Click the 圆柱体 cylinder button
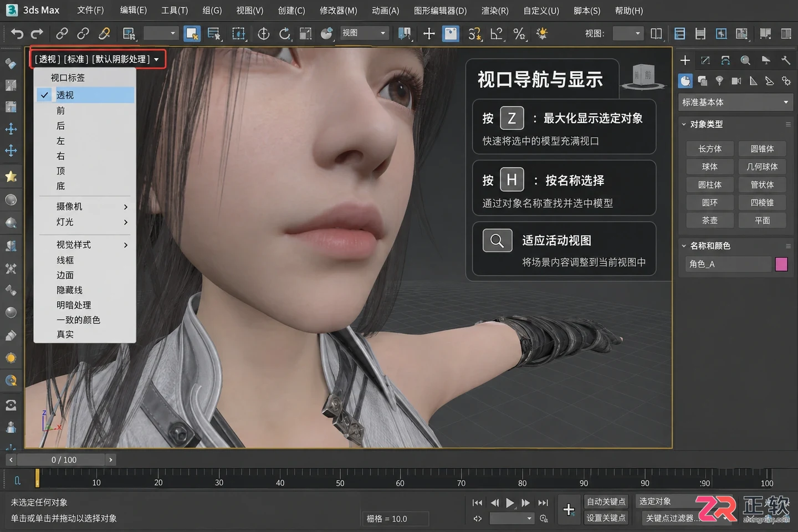This screenshot has height=532, width=798. point(710,185)
